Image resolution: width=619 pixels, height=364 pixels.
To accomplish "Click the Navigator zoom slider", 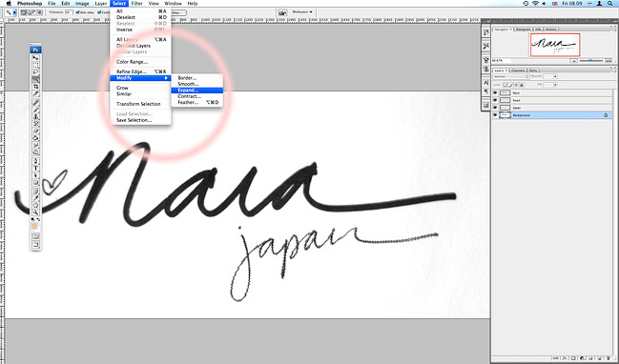I will point(591,61).
